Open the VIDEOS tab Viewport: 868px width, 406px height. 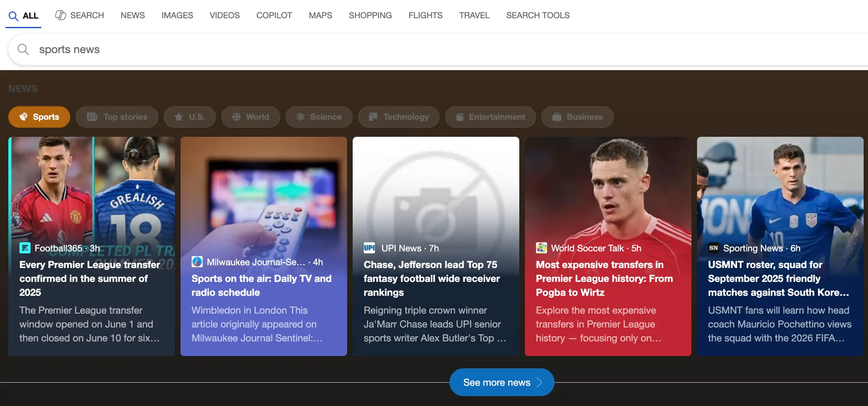(225, 15)
